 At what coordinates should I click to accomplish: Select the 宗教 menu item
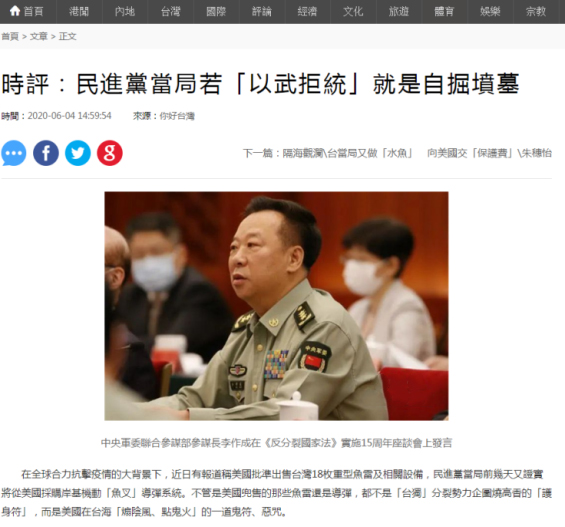pos(536,12)
